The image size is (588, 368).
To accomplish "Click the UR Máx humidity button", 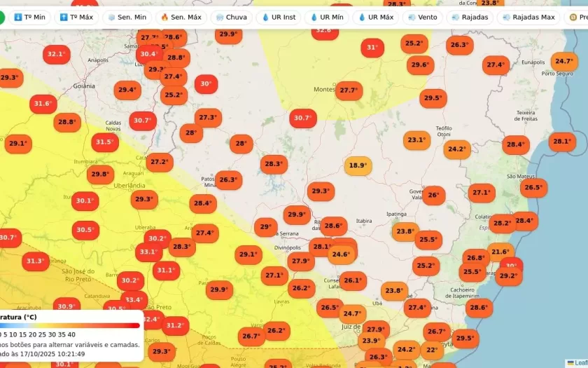I will (376, 17).
